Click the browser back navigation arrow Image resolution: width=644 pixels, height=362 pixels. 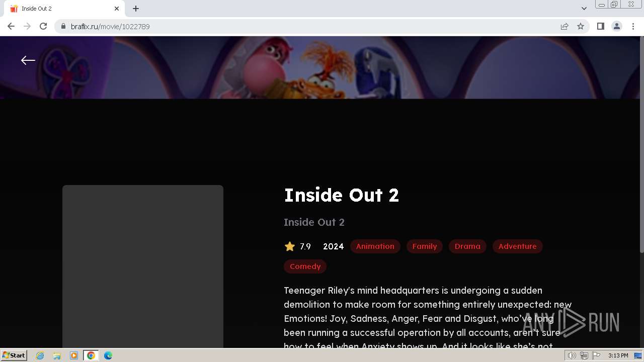click(11, 26)
